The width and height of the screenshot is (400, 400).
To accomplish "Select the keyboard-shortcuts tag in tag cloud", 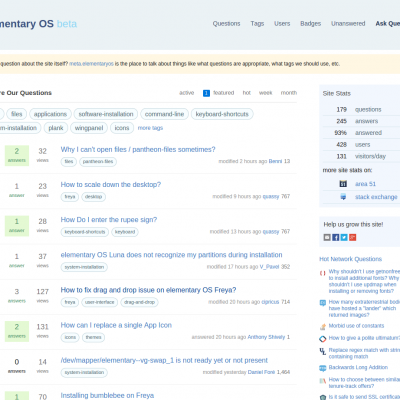I will pyautogui.click(x=222, y=114).
